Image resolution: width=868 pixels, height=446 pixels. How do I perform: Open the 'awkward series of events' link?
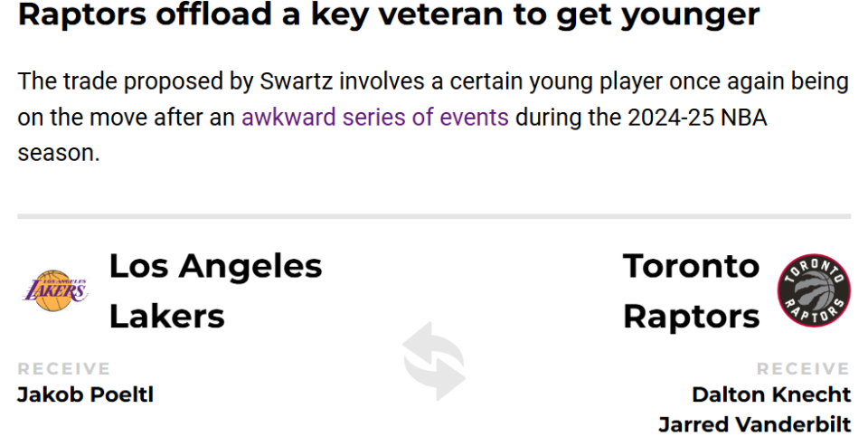point(374,118)
